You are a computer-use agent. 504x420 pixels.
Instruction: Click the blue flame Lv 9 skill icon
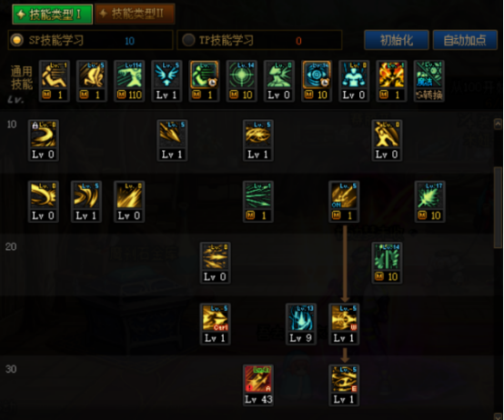(301, 324)
